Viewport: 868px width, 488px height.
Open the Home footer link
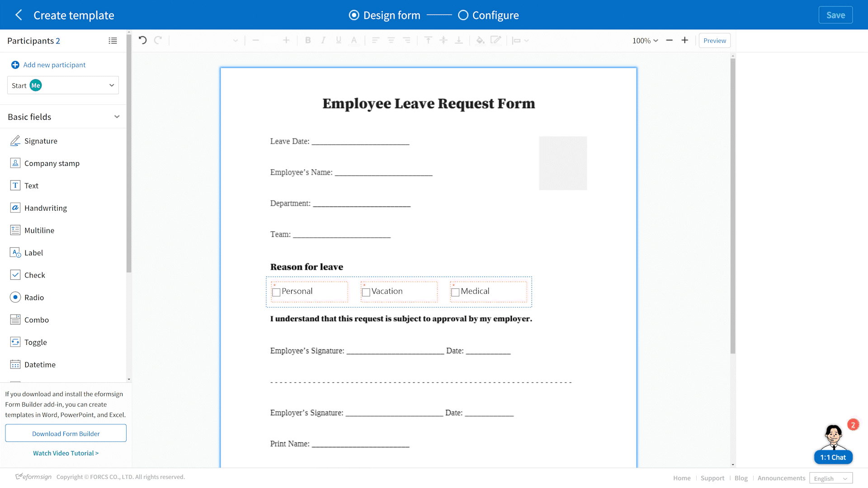[682, 478]
